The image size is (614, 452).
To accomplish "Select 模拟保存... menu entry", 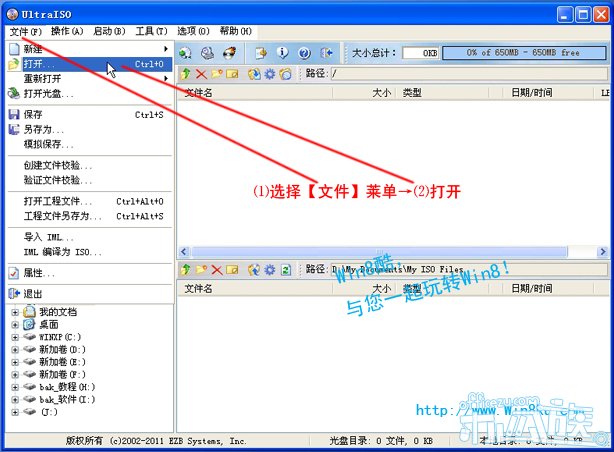I will [x=90, y=145].
